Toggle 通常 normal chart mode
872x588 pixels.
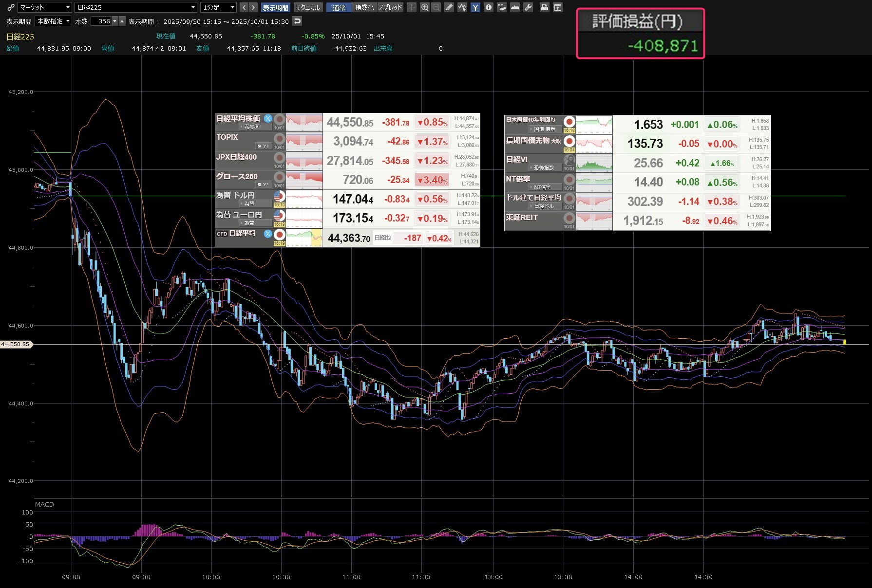tap(339, 7)
